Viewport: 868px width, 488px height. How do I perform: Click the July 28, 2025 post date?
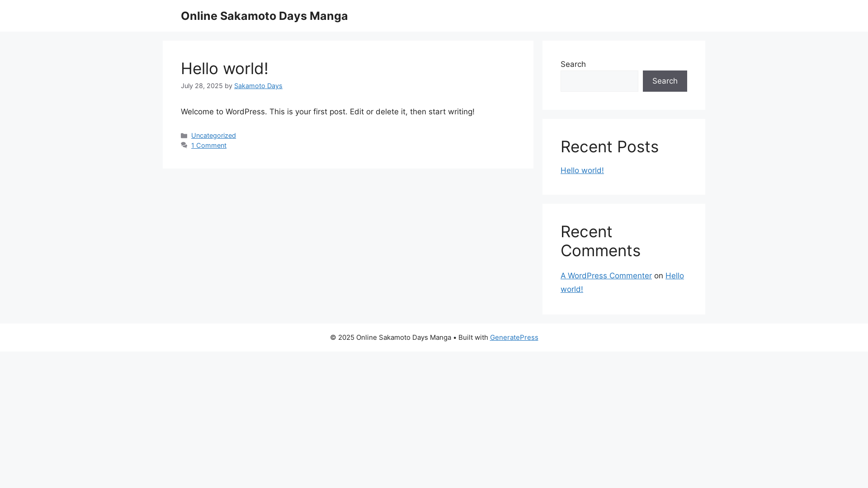pos(202,86)
